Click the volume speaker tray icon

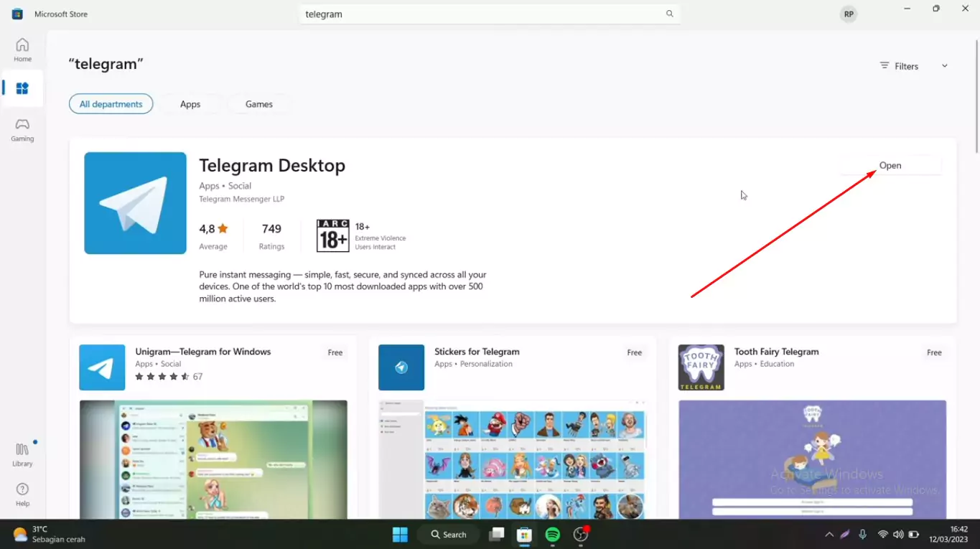pyautogui.click(x=898, y=535)
